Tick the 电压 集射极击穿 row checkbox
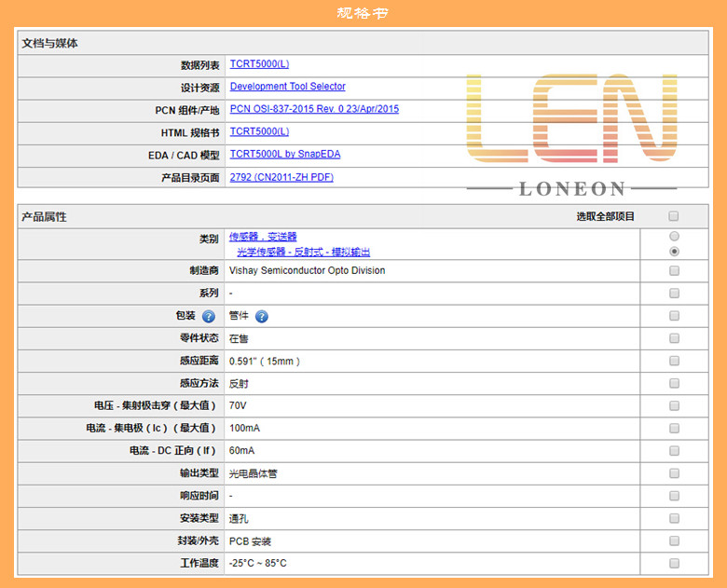 tap(674, 405)
